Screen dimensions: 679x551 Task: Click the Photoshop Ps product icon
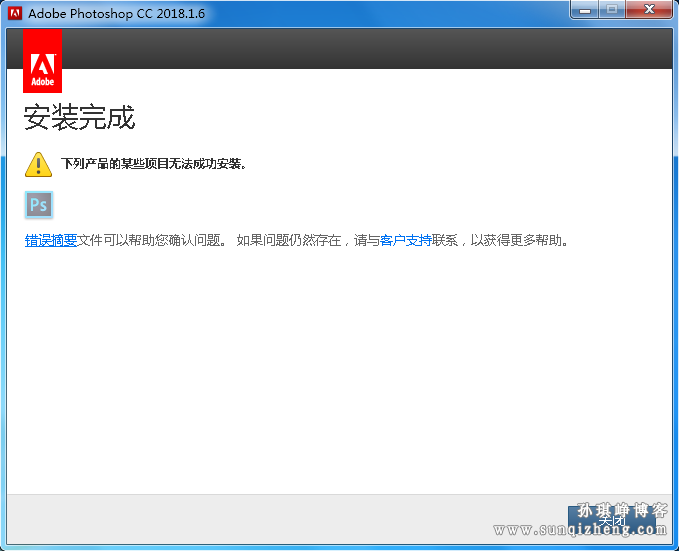[x=39, y=204]
